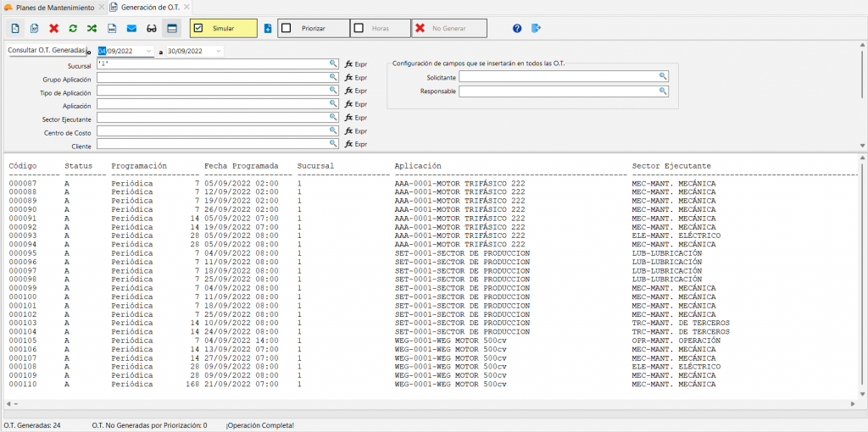The image size is (868, 432).
Task: Click the search magnifier in Sucursal field
Action: (333, 64)
